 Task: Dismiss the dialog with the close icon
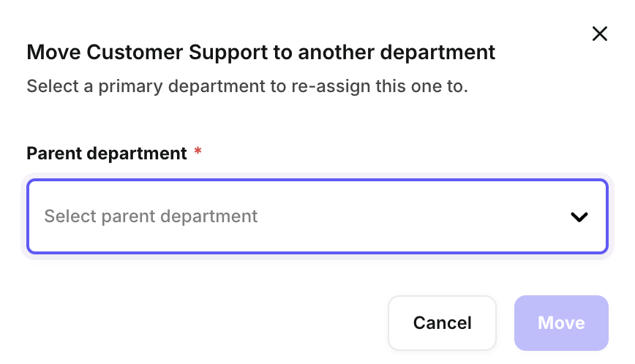coord(600,34)
